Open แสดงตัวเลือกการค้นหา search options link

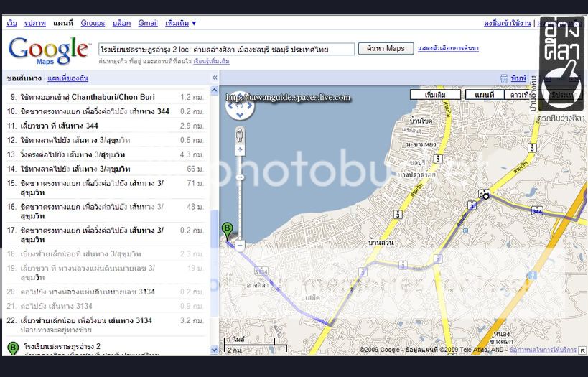(448, 48)
